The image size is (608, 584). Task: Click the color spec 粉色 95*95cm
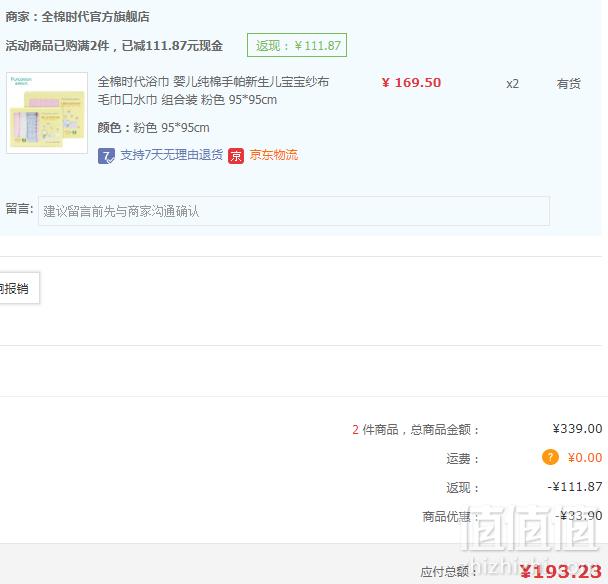[171, 128]
